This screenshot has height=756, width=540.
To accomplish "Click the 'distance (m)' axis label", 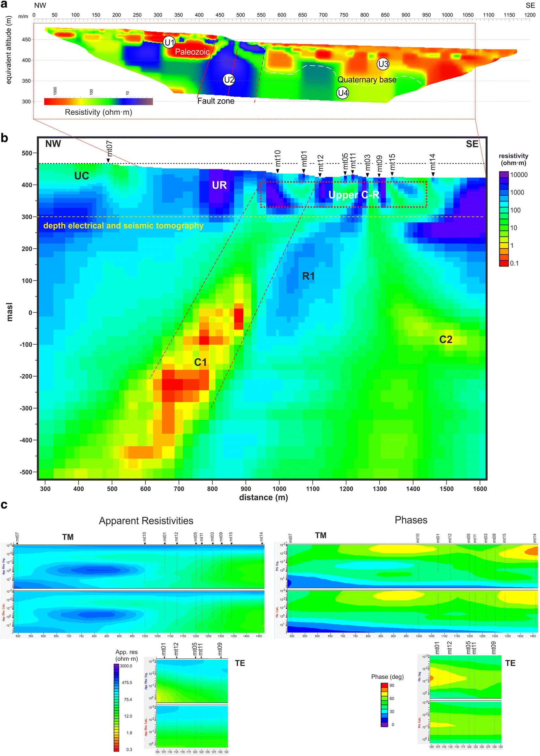I will coord(264,498).
